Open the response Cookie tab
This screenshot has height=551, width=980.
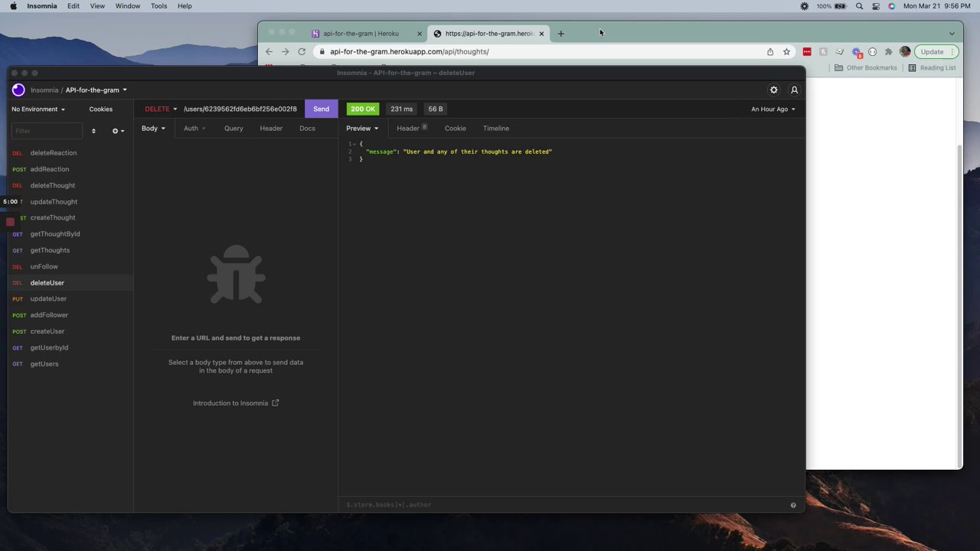(455, 129)
